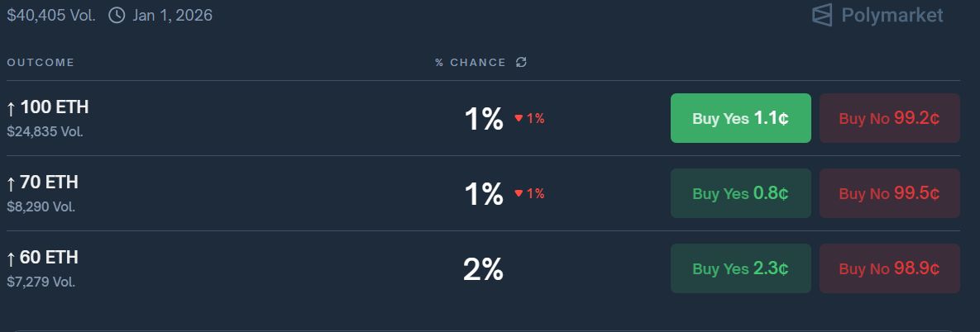Click the up arrow before 100 ETH
This screenshot has width=980, height=332.
point(11,108)
